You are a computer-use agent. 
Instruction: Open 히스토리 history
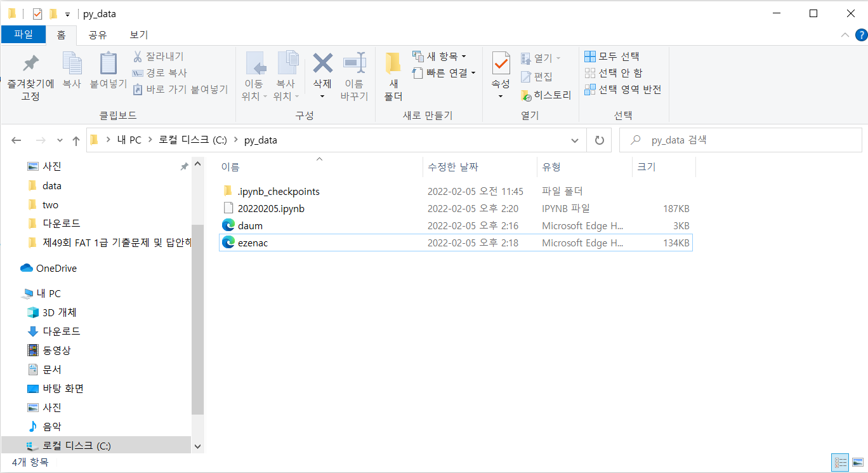tap(546, 95)
